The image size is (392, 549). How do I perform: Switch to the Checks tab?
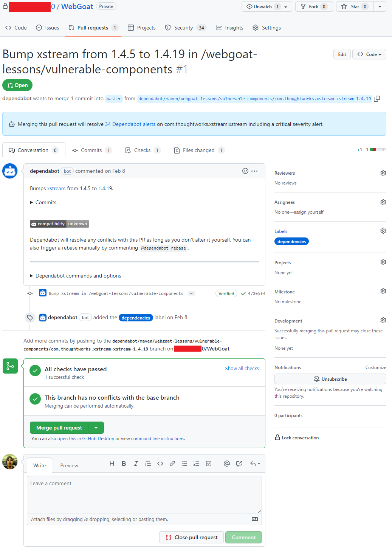click(143, 150)
